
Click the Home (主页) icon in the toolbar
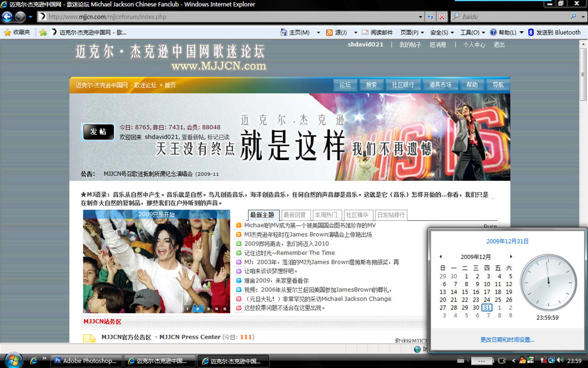(x=284, y=32)
